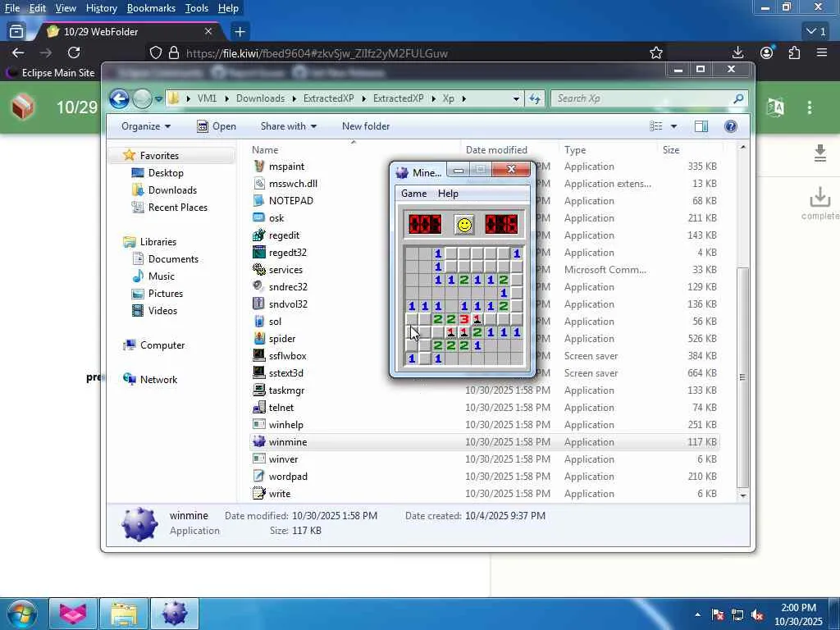Open Downloads in Favorites
840x630 pixels.
[172, 190]
